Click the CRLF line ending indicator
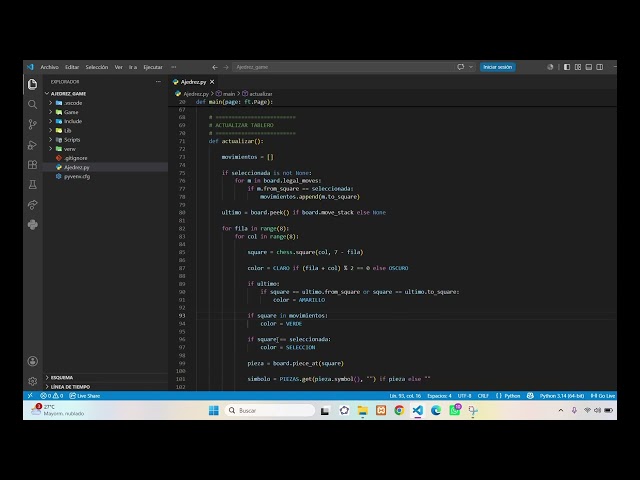This screenshot has width=640, height=480. 483,396
